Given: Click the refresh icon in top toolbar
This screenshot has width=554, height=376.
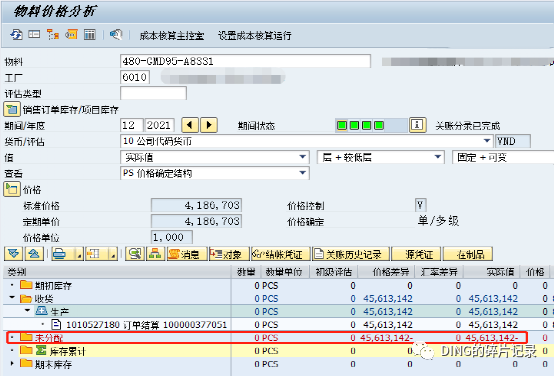Looking at the screenshot, I should tap(16, 35).
